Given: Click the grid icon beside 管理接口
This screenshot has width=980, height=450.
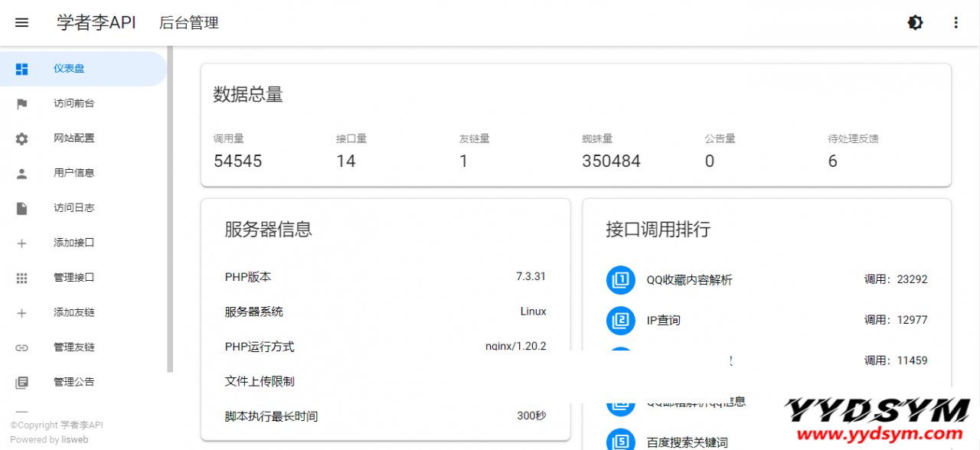Looking at the screenshot, I should coord(21,278).
